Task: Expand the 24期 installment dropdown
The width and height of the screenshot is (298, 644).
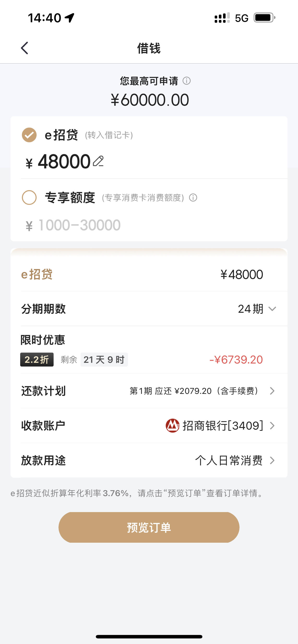Action: click(257, 309)
